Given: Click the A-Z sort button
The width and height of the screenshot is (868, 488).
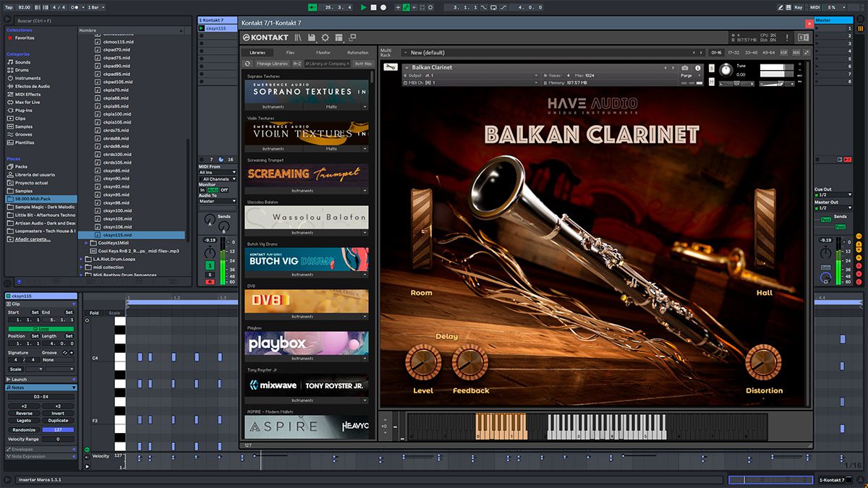Looking at the screenshot, I should pyautogui.click(x=297, y=64).
